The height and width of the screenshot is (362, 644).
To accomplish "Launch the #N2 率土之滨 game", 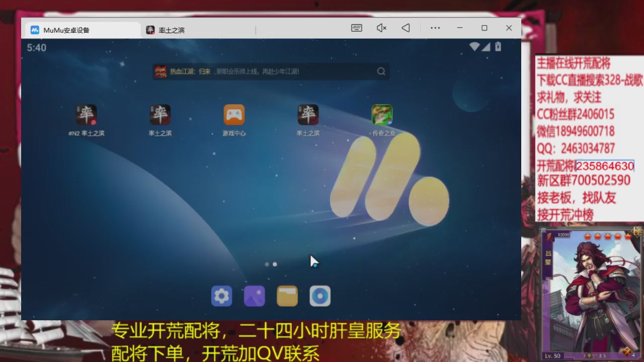I will click(87, 116).
